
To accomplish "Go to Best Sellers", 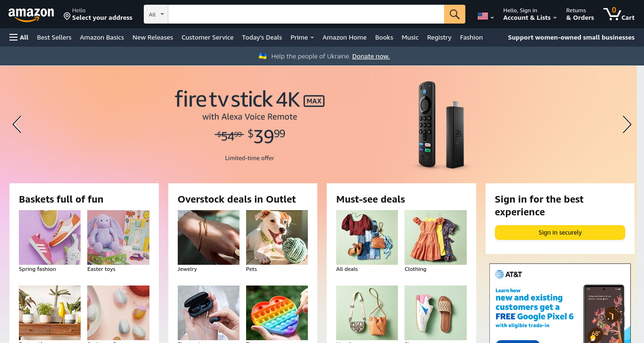I will coord(54,37).
